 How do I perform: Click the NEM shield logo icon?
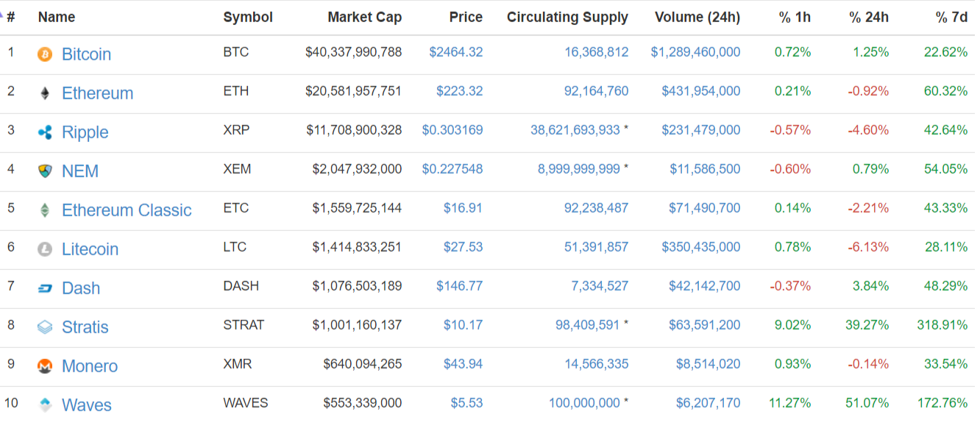pyautogui.click(x=45, y=171)
